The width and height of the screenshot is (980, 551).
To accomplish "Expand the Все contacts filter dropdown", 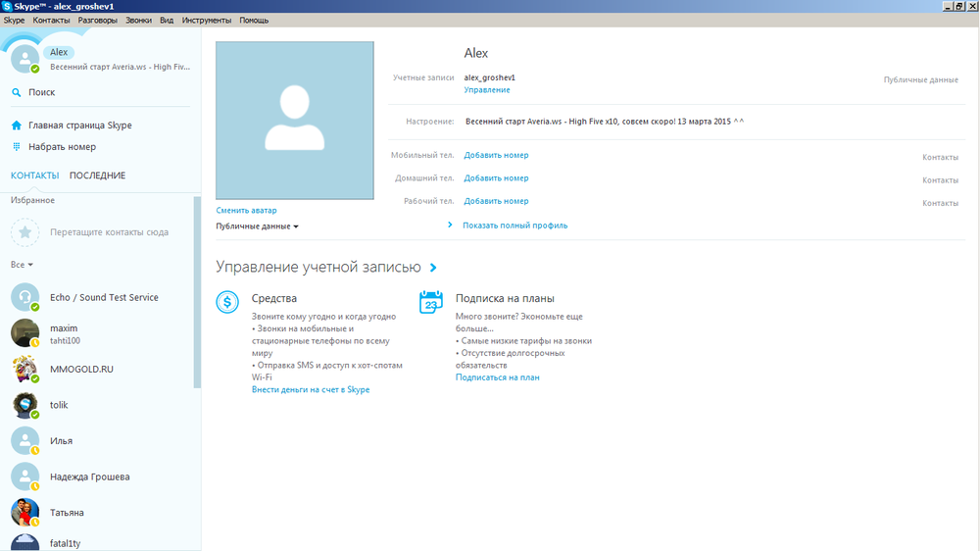I will pos(22,265).
